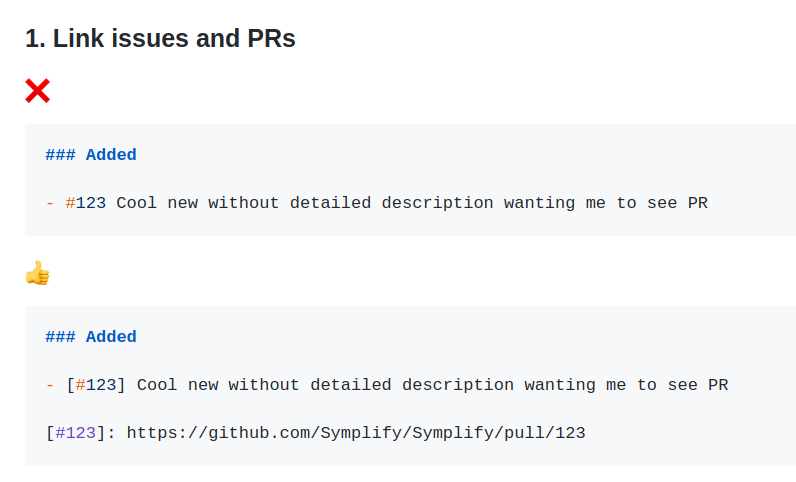The height and width of the screenshot is (482, 796).
Task: Click the bracketed '[#123]' in list item
Action: point(96,385)
